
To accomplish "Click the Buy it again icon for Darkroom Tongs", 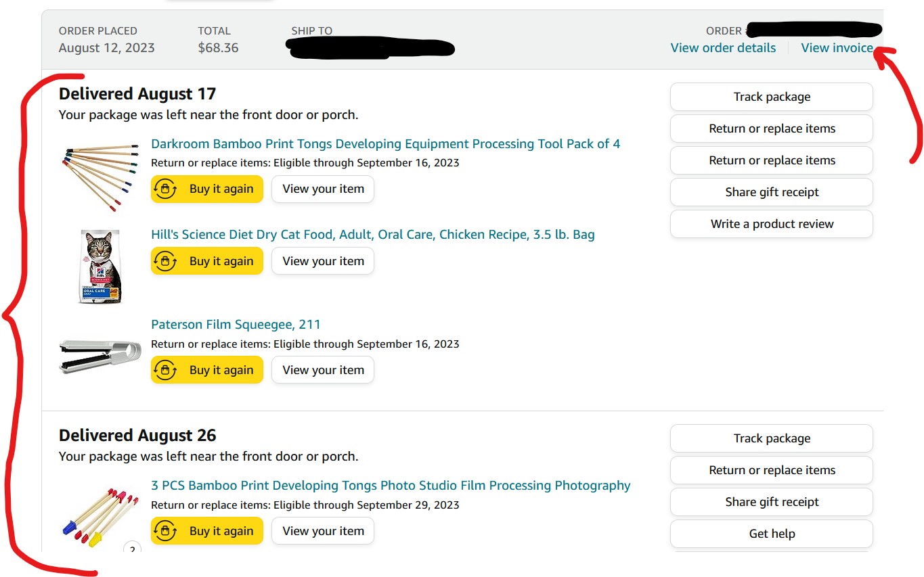I will point(165,189).
